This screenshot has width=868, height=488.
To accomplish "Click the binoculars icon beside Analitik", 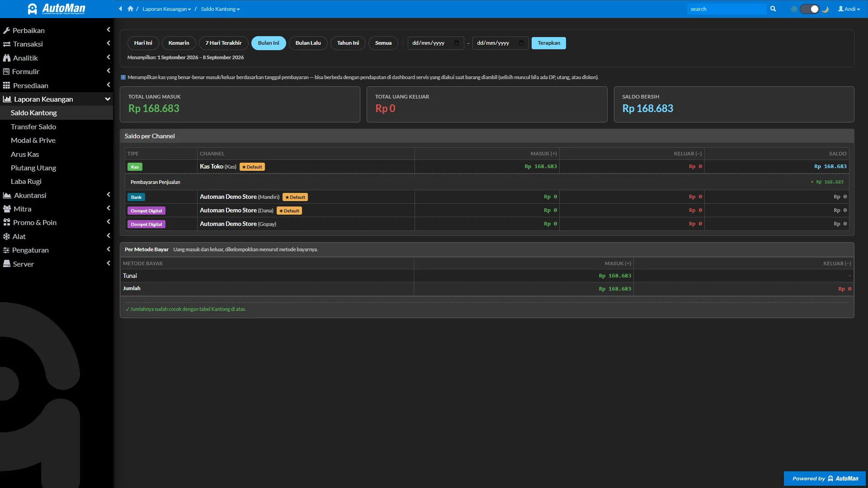I will 7,58.
